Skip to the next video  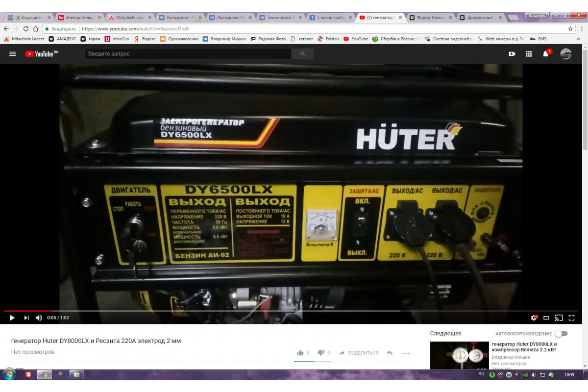point(26,318)
